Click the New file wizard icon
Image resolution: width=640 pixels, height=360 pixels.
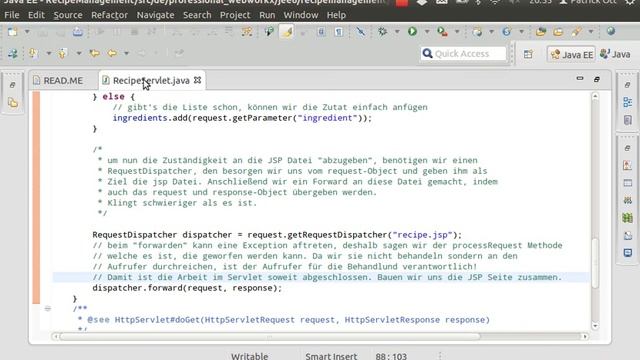pos(13,31)
